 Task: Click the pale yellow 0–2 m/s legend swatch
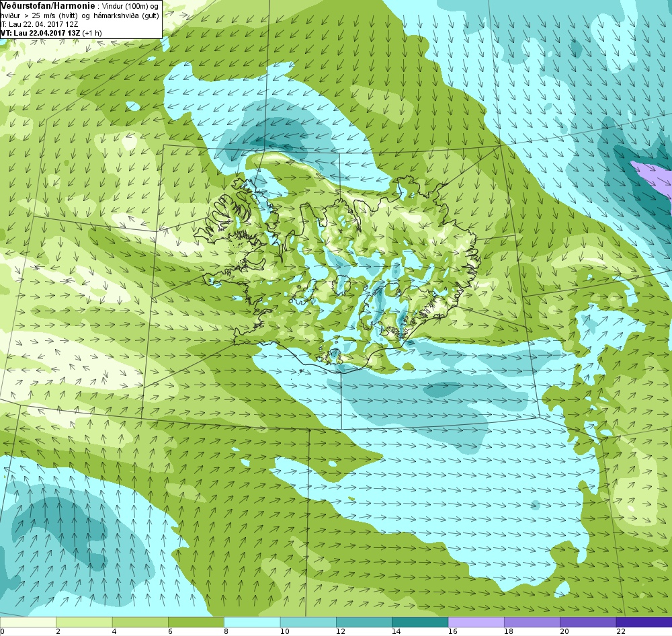click(x=28, y=622)
